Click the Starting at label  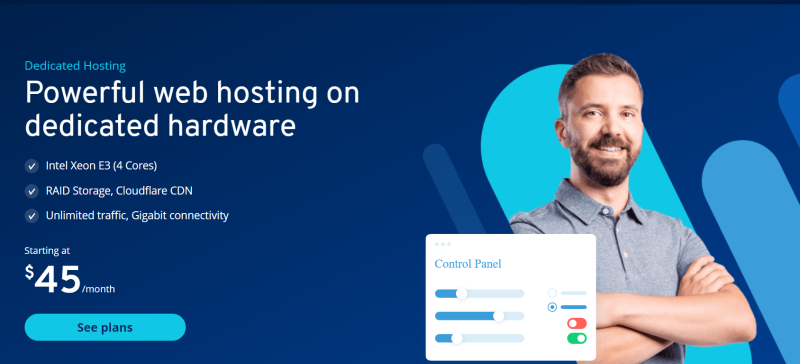[x=47, y=251]
